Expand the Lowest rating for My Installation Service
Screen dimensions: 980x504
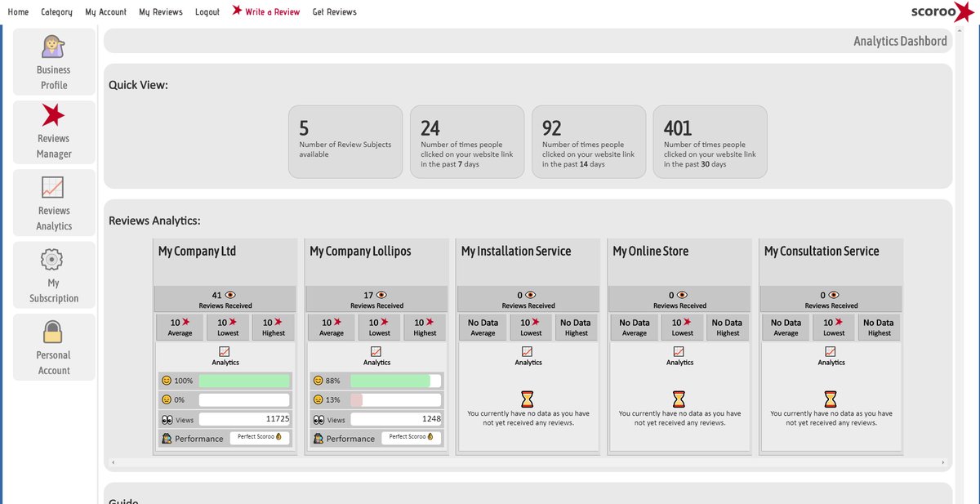coord(530,326)
